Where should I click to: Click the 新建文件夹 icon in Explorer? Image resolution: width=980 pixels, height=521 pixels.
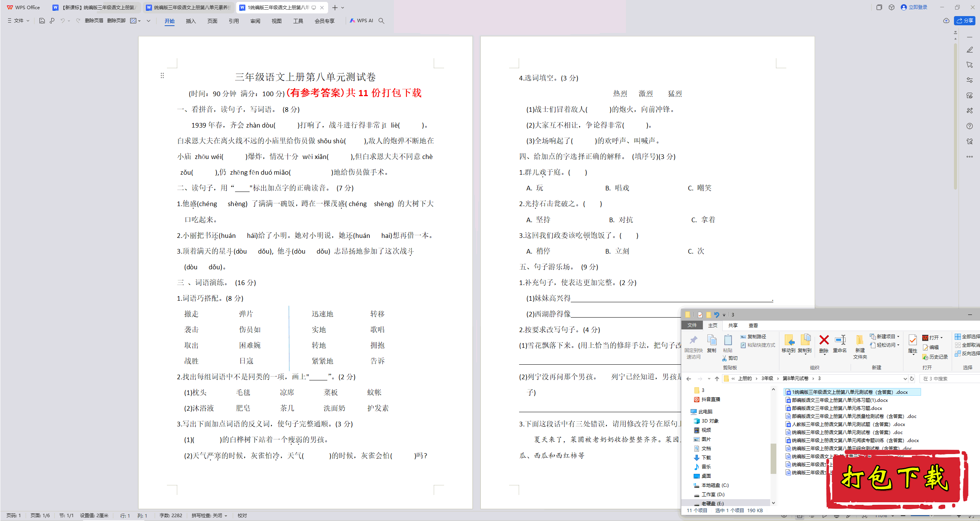(x=860, y=347)
